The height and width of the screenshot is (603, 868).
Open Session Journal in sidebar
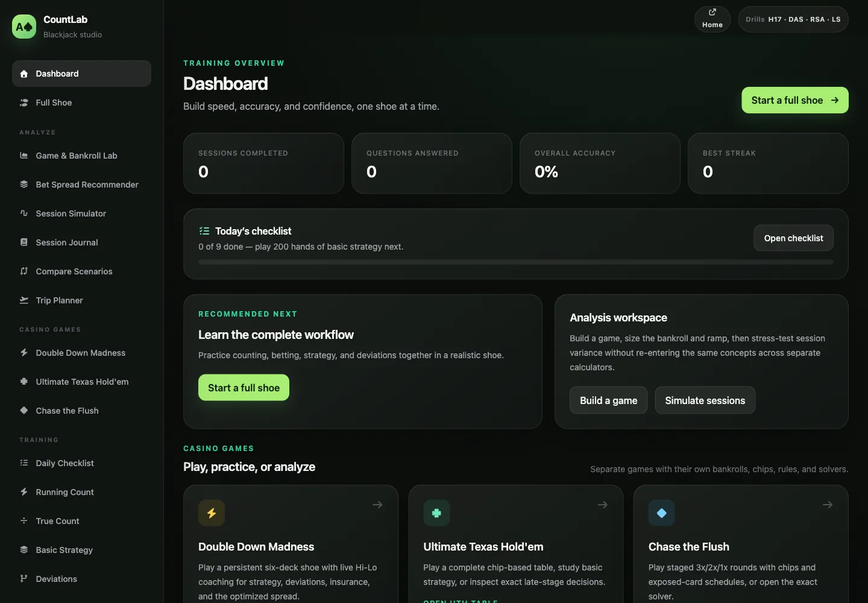tap(81, 242)
